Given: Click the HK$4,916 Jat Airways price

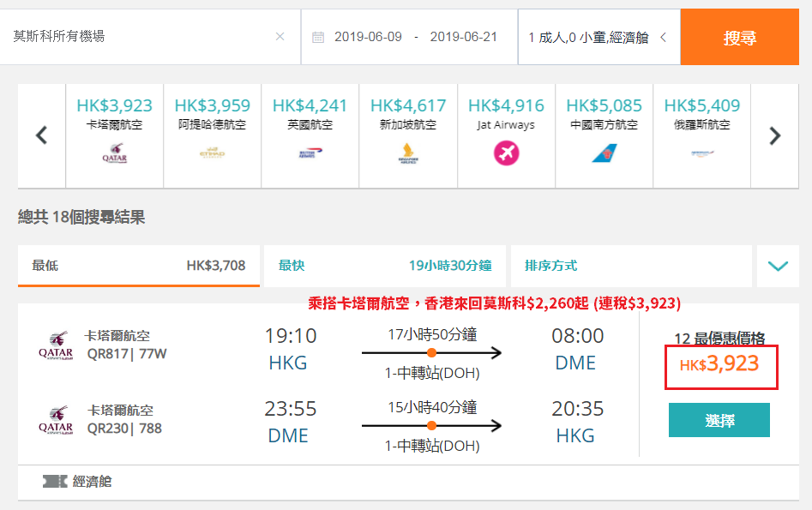Looking at the screenshot, I should click(x=506, y=105).
